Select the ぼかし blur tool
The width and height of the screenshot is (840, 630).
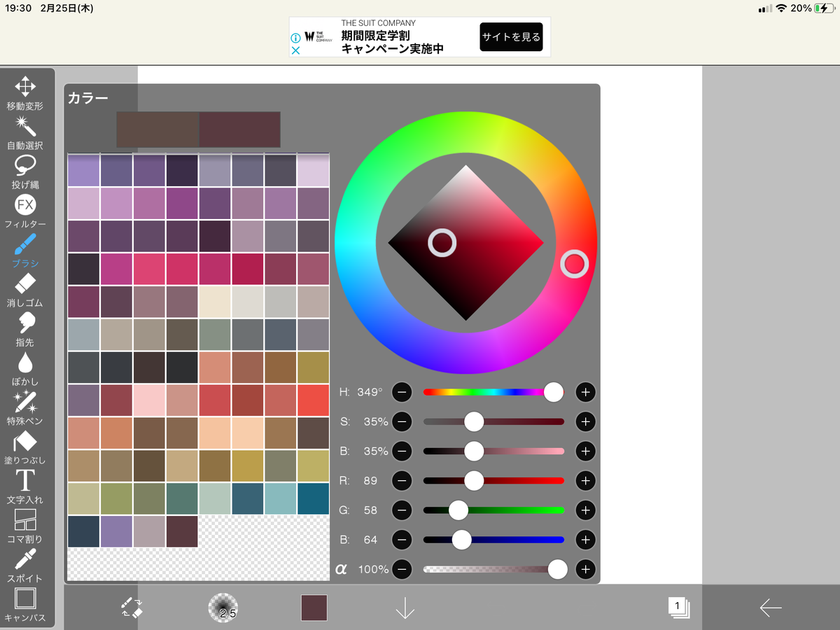pos(25,369)
